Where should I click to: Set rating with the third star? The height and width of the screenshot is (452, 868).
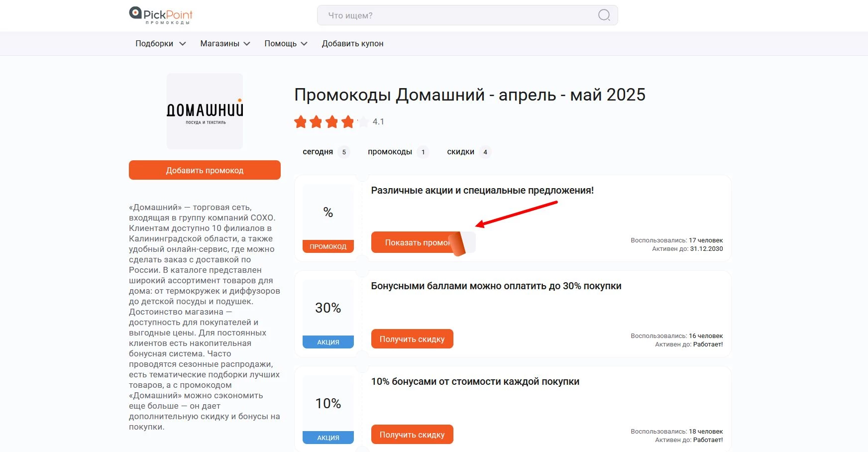[x=332, y=121]
